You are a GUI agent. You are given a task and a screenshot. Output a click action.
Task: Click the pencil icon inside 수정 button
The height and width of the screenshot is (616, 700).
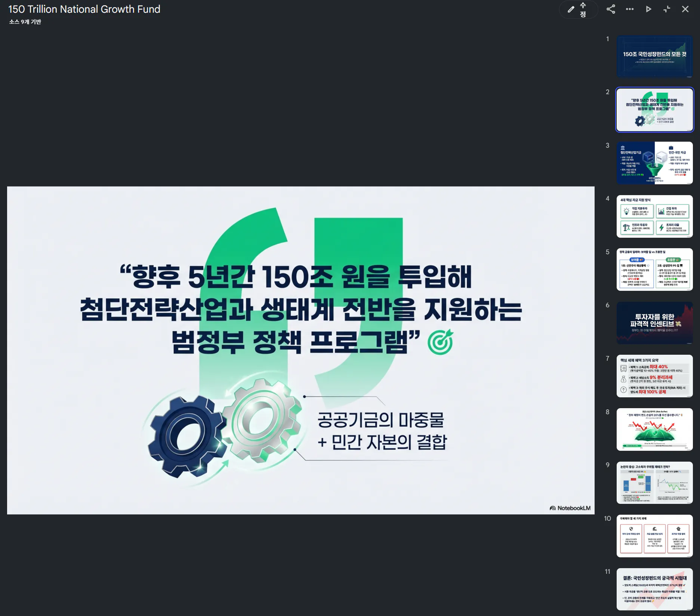571,10
